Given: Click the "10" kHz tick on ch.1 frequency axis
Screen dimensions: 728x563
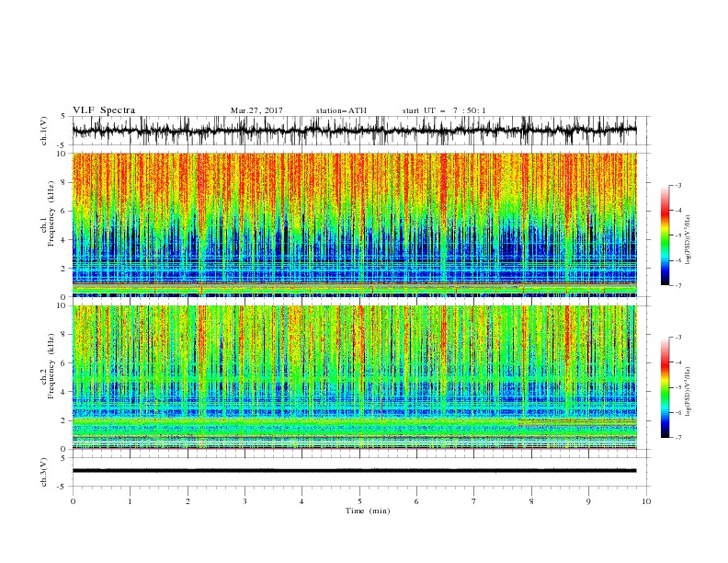Looking at the screenshot, I should [x=63, y=154].
